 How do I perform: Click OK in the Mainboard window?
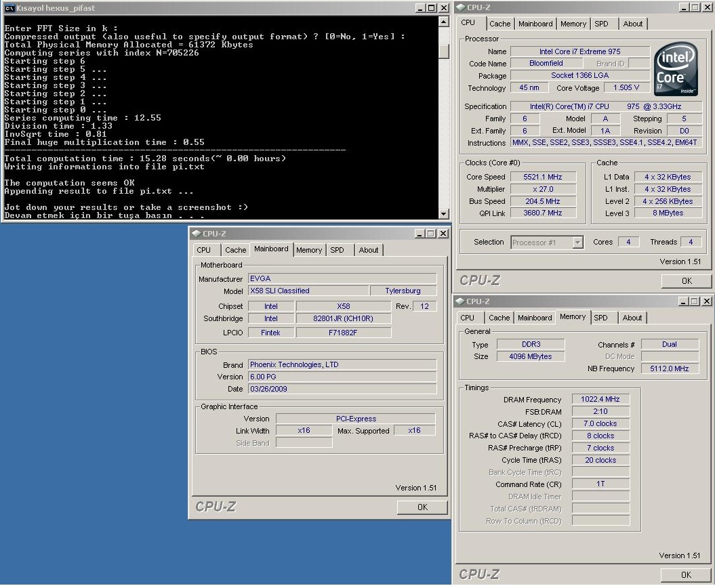[422, 507]
